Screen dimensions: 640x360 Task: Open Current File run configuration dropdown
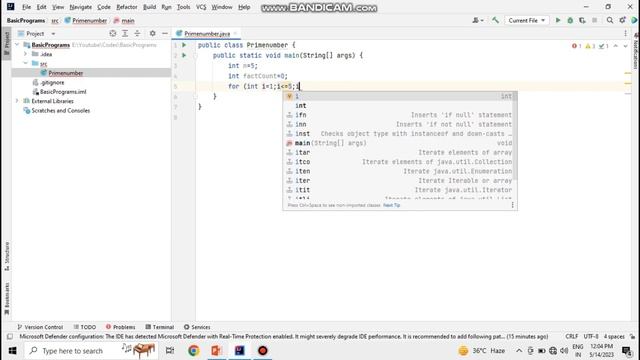pyautogui.click(x=527, y=20)
